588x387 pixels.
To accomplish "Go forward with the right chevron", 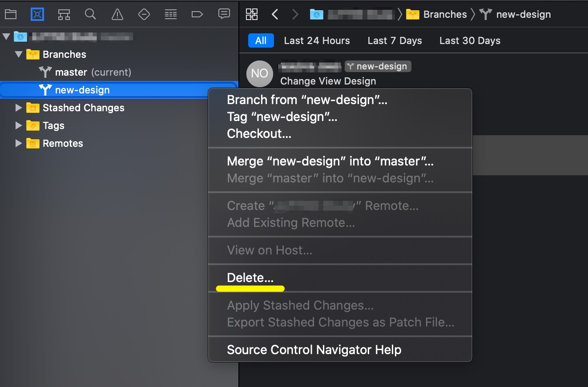I will tap(295, 14).
